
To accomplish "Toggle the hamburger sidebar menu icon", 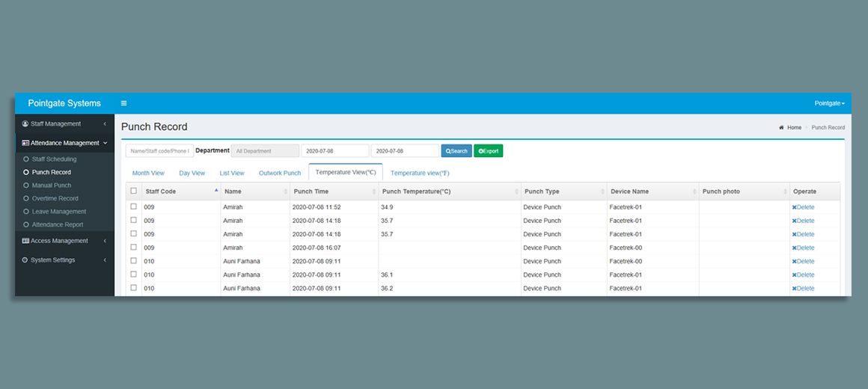I will pyautogui.click(x=124, y=103).
